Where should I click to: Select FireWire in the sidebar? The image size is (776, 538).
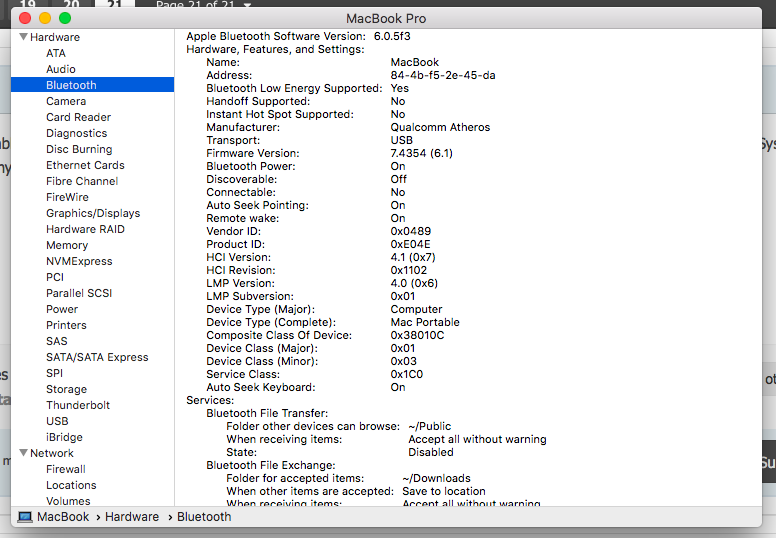(67, 197)
